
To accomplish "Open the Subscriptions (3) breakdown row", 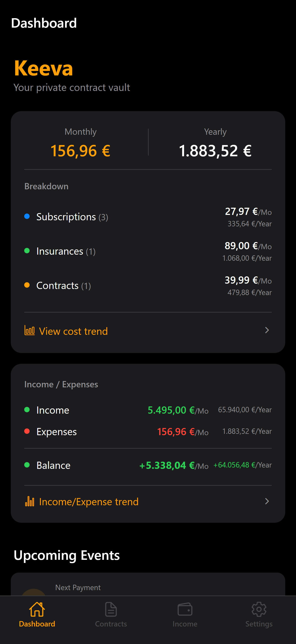I will [148, 217].
